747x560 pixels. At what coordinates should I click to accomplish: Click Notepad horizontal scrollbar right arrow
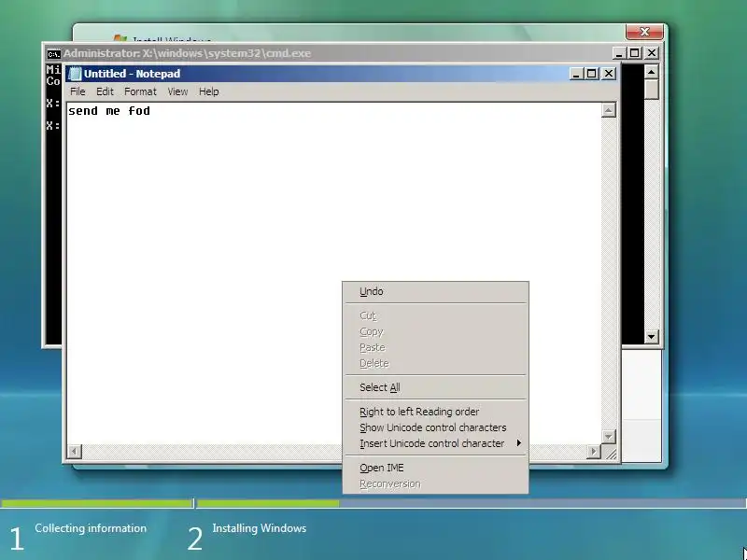click(x=594, y=451)
